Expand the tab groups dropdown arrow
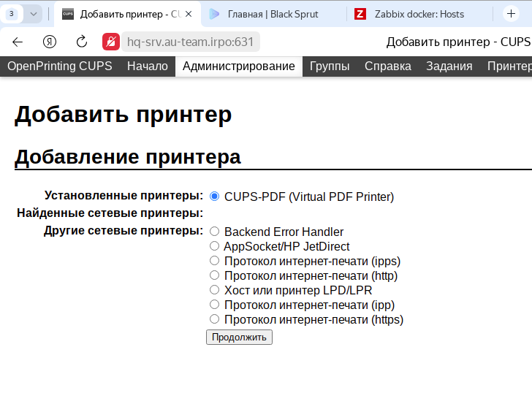The image size is (532, 404). click(33, 14)
